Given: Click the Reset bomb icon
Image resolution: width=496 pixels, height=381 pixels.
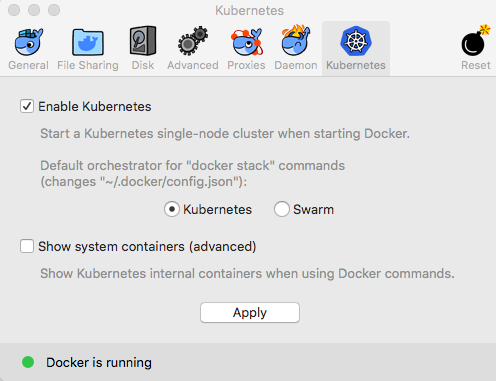Looking at the screenshot, I should point(475,41).
